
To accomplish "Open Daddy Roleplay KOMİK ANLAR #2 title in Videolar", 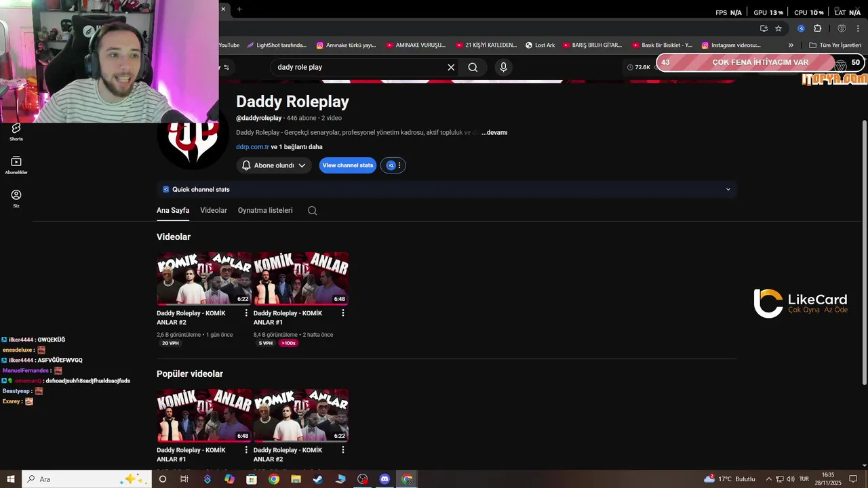I will click(x=191, y=318).
